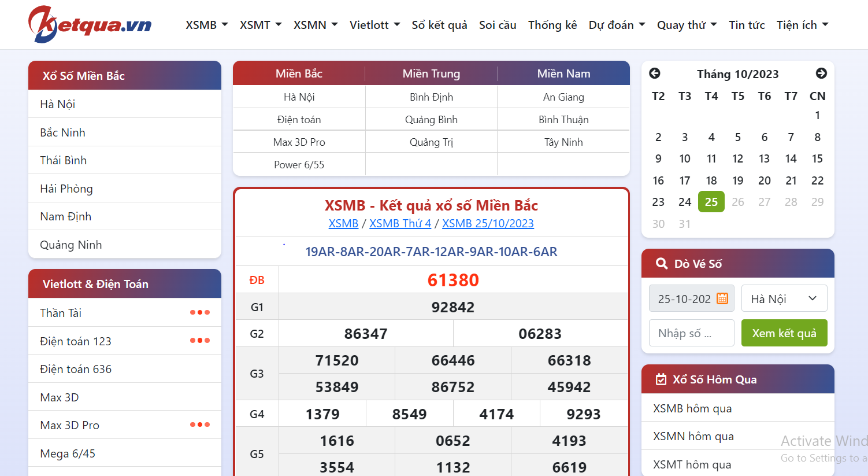Open Sổ kết quả page

439,25
